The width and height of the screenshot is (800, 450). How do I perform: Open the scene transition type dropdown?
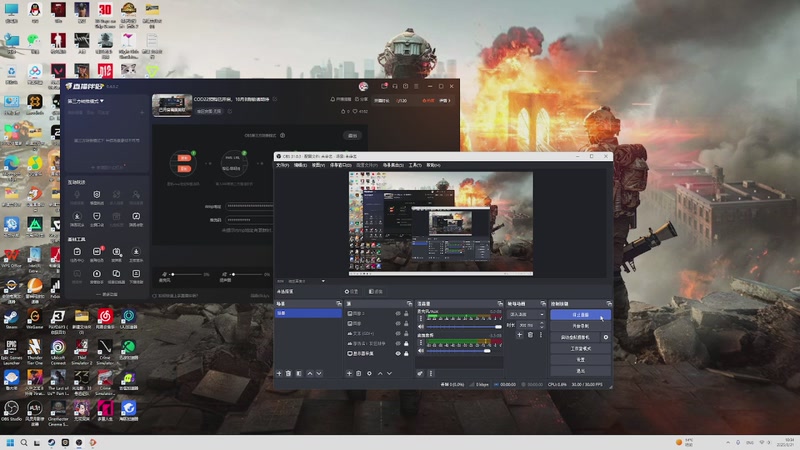[x=526, y=314]
